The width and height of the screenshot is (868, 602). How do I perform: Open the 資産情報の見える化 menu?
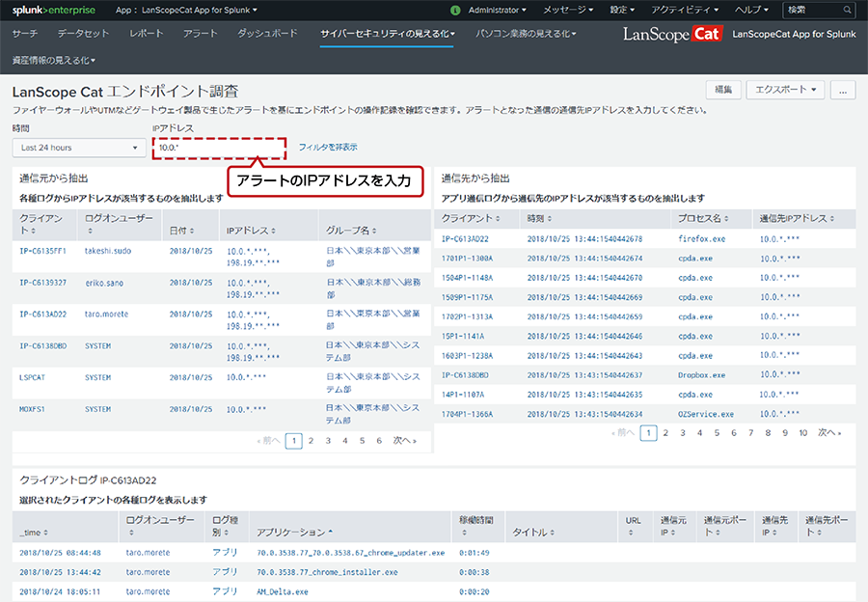53,61
